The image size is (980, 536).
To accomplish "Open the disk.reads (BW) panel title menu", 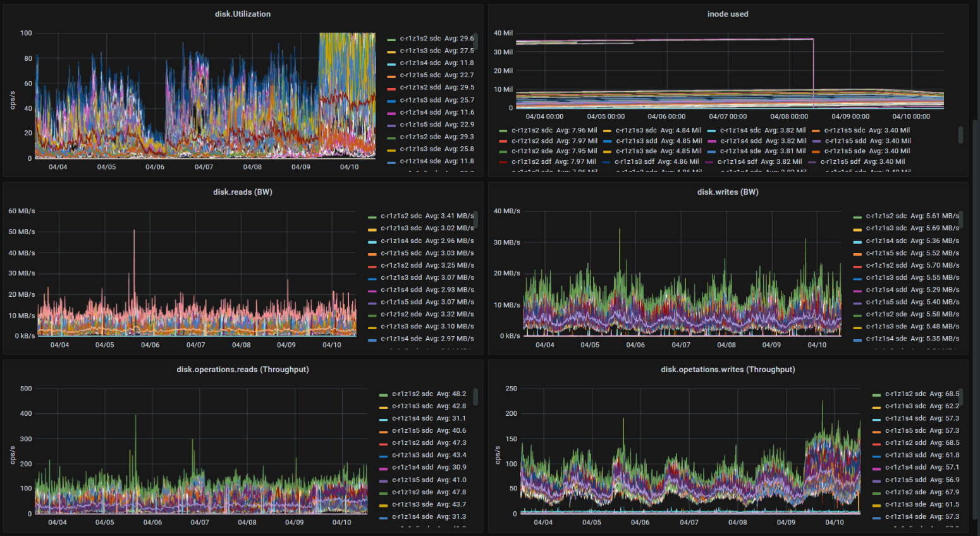I will 242,192.
